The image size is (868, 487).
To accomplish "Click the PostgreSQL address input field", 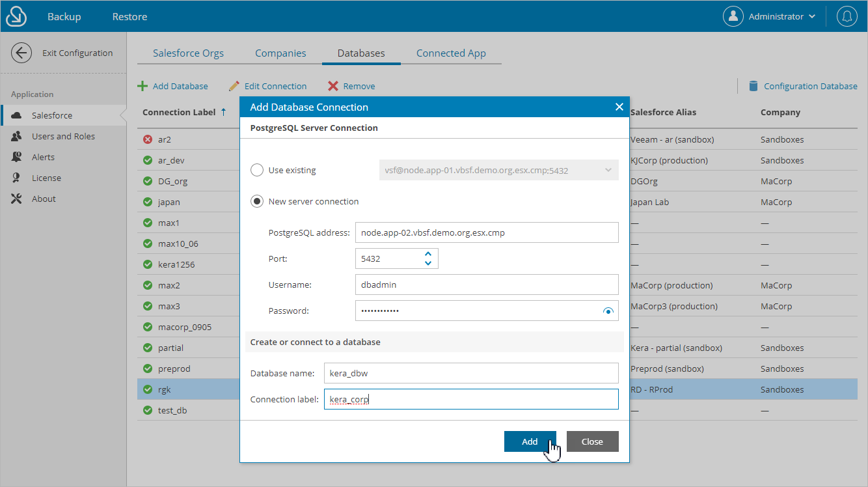I will (x=487, y=232).
